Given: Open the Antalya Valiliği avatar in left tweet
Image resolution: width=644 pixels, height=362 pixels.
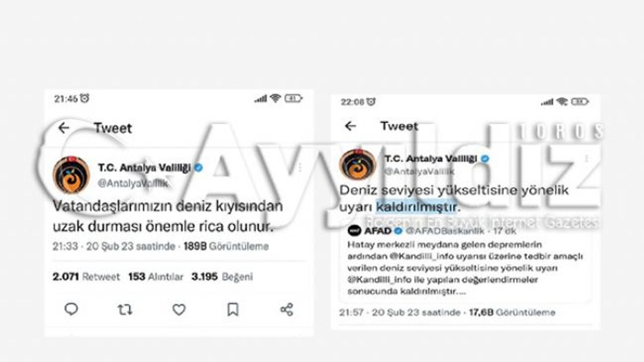Looking at the screenshot, I should [71, 174].
